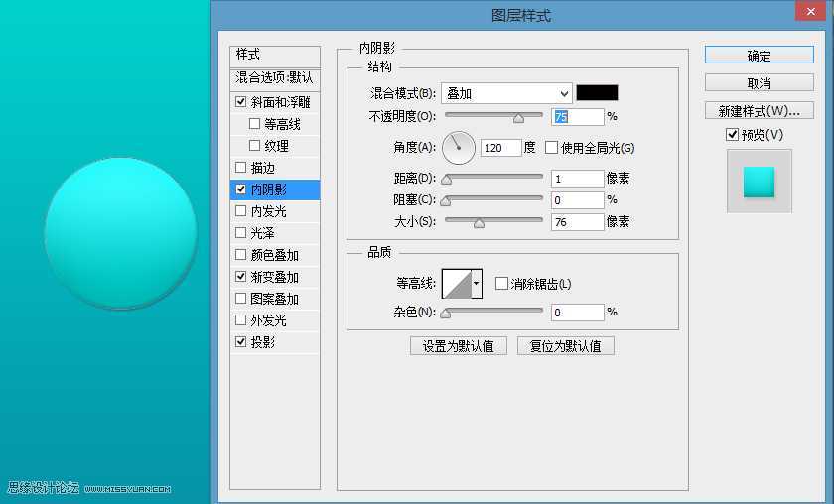834x504 pixels.
Task: Click the 取消 button
Action: (759, 83)
